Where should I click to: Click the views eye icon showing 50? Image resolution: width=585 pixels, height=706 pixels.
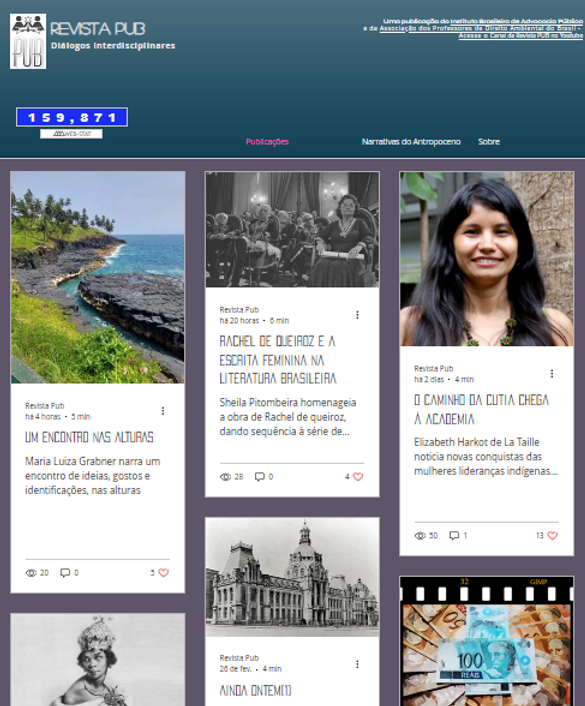(x=420, y=536)
